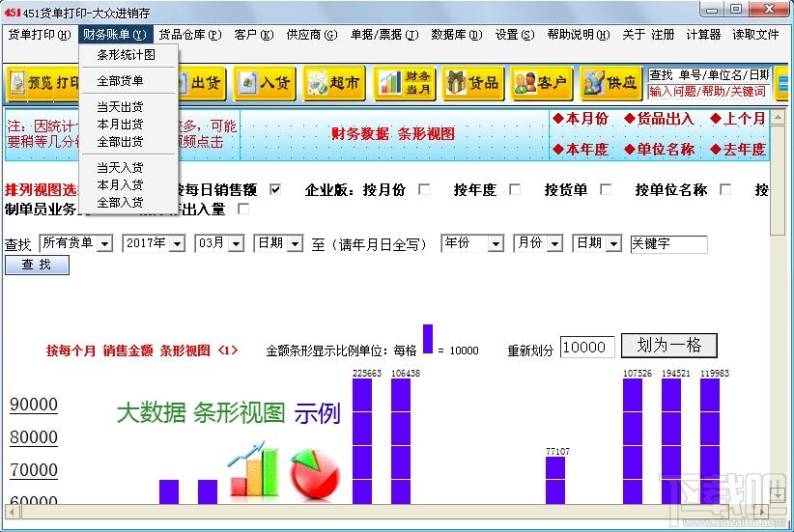Click the red pie chart sample graphic
Image resolution: width=794 pixels, height=532 pixels.
(x=315, y=474)
